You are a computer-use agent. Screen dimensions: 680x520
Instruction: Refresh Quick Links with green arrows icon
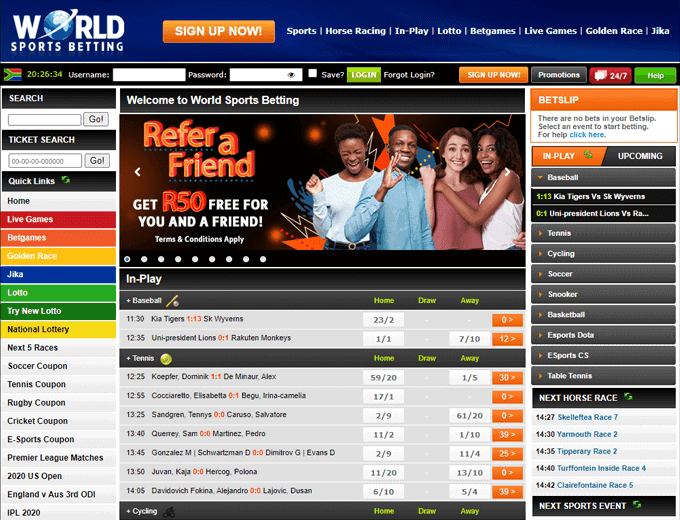click(66, 180)
